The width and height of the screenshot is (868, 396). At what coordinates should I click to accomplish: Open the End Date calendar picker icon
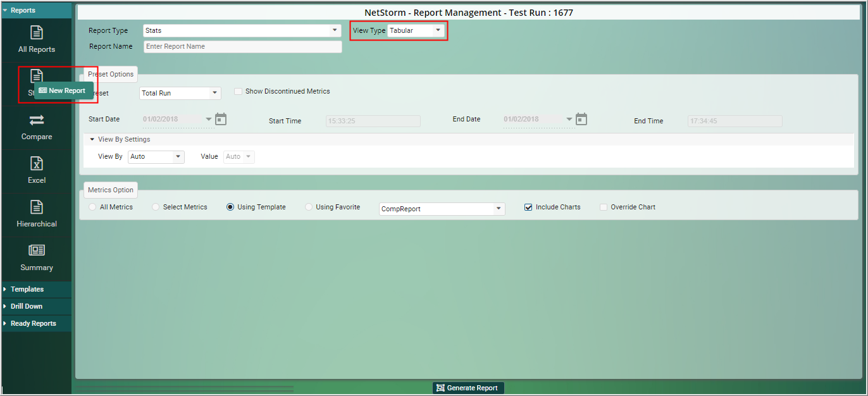(x=581, y=119)
